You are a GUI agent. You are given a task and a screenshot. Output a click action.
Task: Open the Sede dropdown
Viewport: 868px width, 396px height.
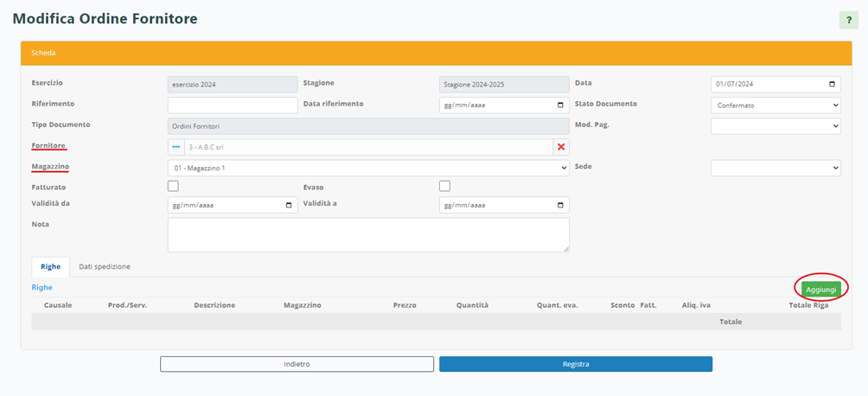coord(775,168)
